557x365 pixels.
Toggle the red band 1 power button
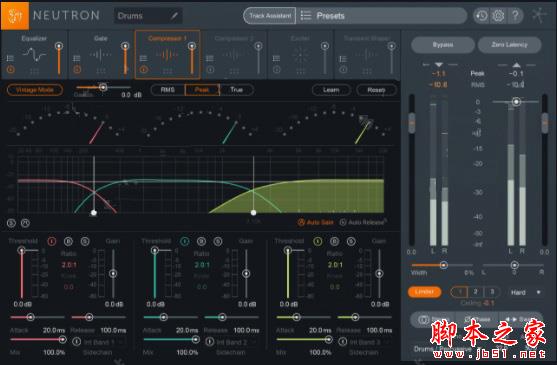52,241
